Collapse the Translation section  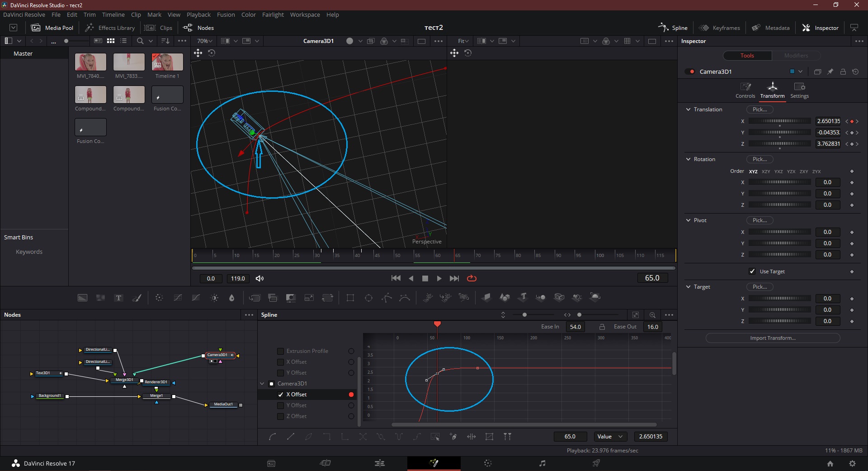coord(688,109)
